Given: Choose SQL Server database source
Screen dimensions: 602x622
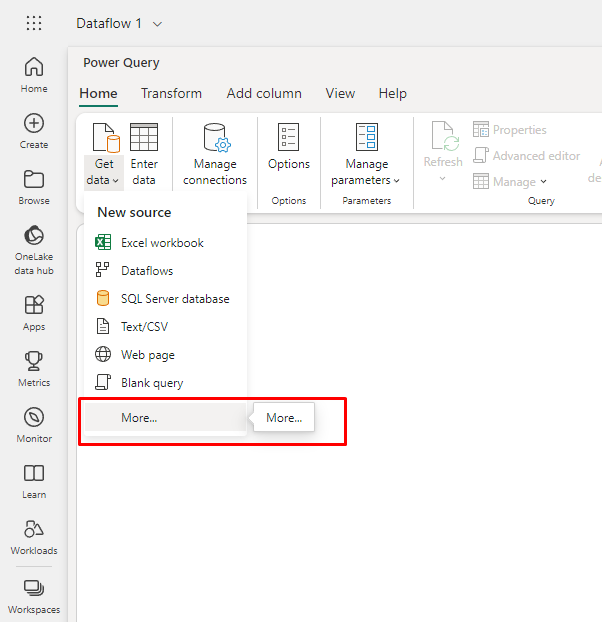Looking at the screenshot, I should click(165, 299).
